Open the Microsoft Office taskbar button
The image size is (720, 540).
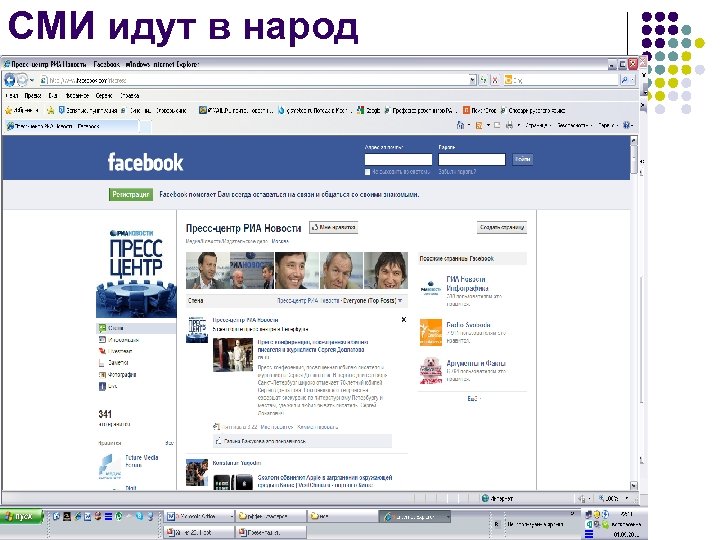click(x=199, y=517)
